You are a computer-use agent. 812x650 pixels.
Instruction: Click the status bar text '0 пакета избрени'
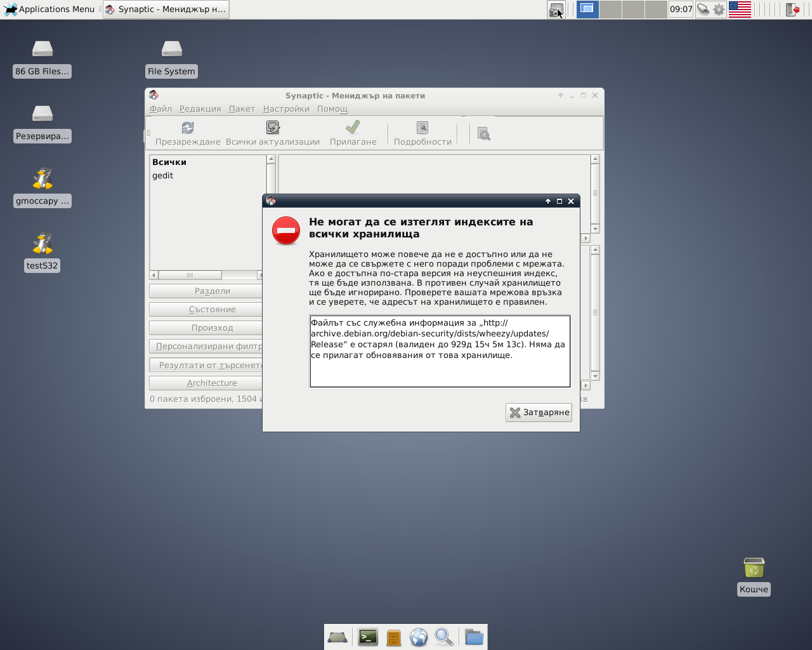point(191,399)
